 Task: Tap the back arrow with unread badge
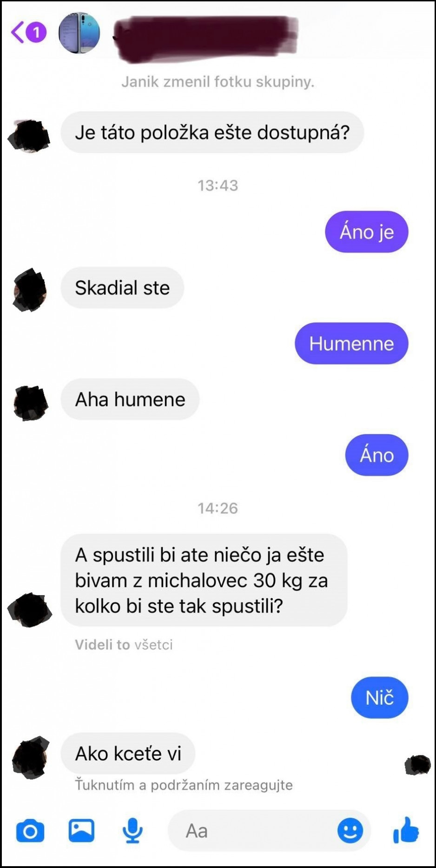tap(29, 33)
